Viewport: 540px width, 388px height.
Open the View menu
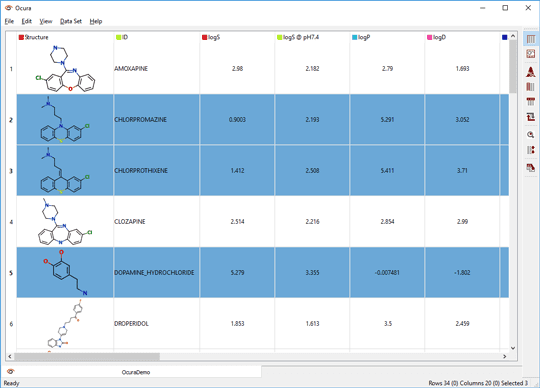coord(45,21)
